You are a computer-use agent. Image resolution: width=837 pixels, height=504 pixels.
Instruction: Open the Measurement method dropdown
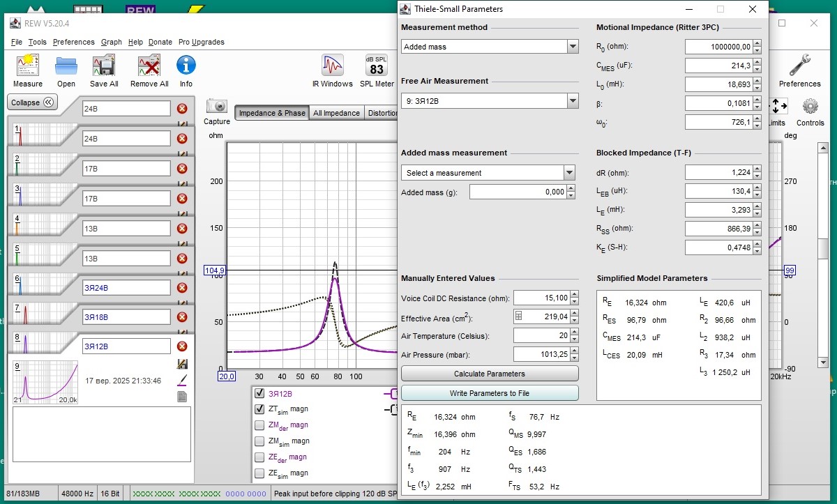point(573,47)
